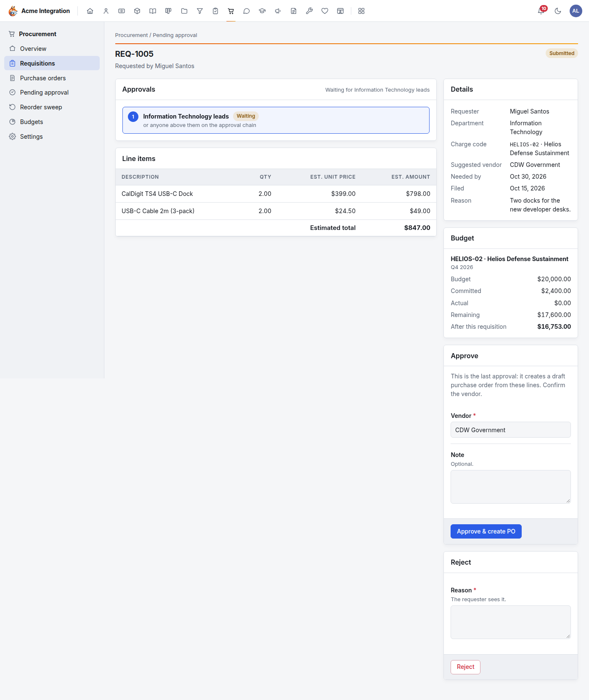Click the red Reject button
This screenshot has width=589, height=700.
[465, 667]
